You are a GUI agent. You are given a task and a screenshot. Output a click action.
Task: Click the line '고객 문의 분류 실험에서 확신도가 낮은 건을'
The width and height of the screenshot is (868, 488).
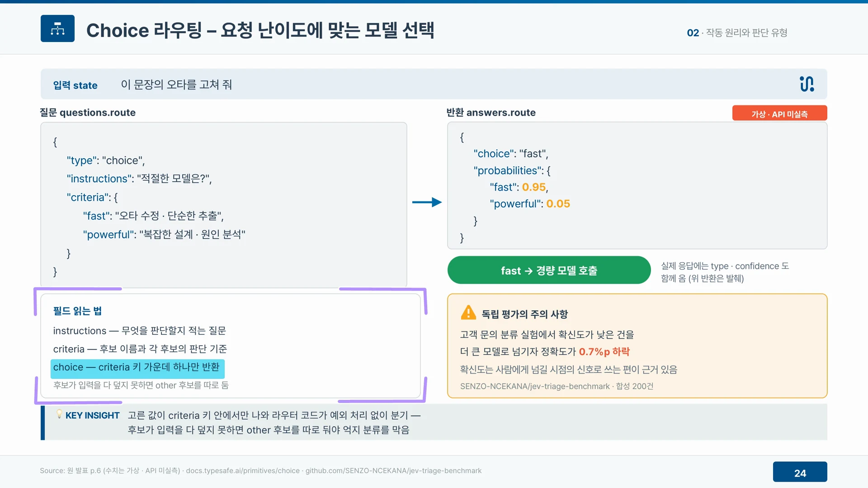[x=547, y=334]
